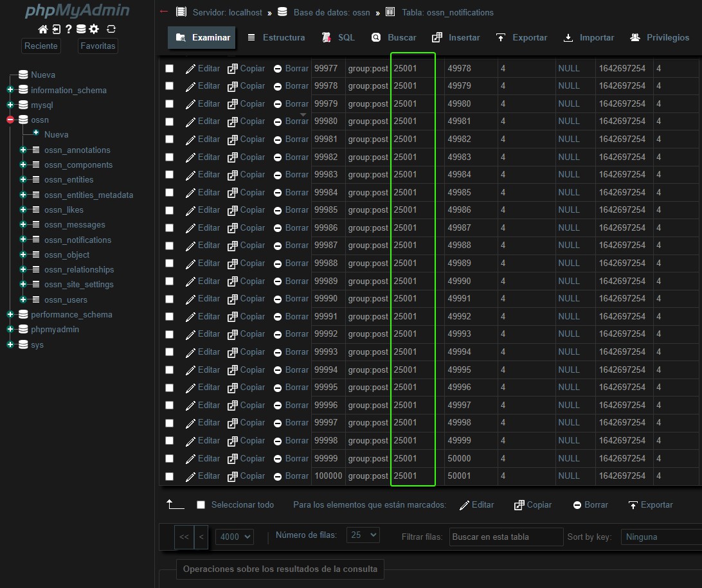Open navigation panel settings gear icon
Screen dimensions: 702x588
[x=94, y=29]
